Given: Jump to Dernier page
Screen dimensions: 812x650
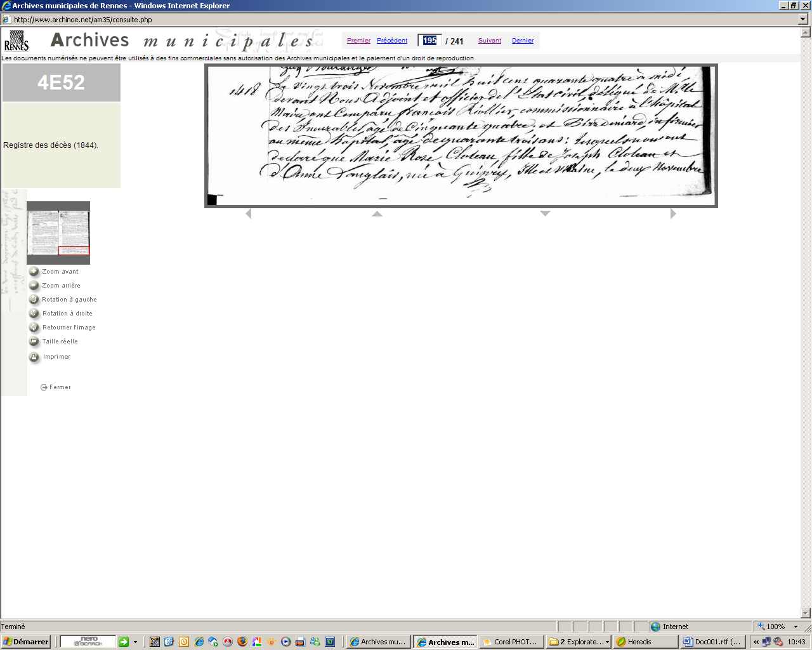Looking at the screenshot, I should (x=523, y=41).
